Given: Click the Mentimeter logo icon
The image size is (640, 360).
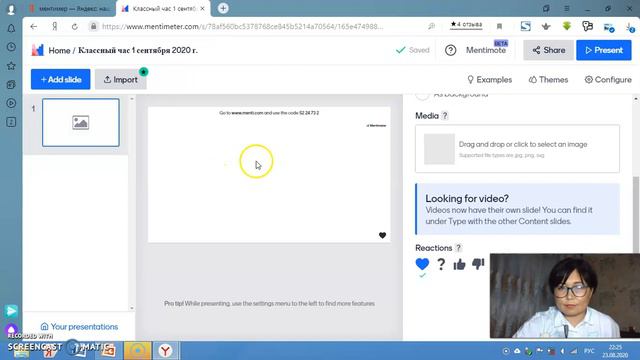Looking at the screenshot, I should pos(38,50).
